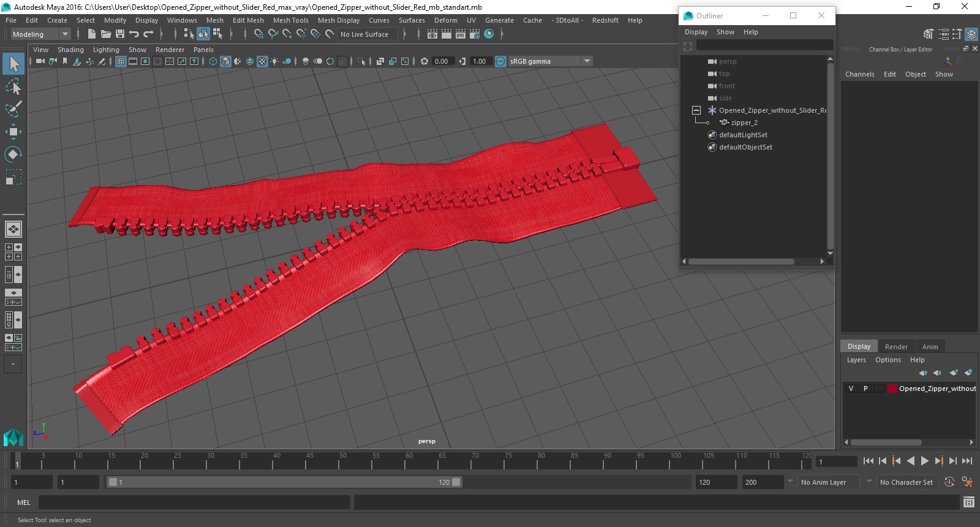Go to start of playback range button
The image size is (980, 527).
869,461
